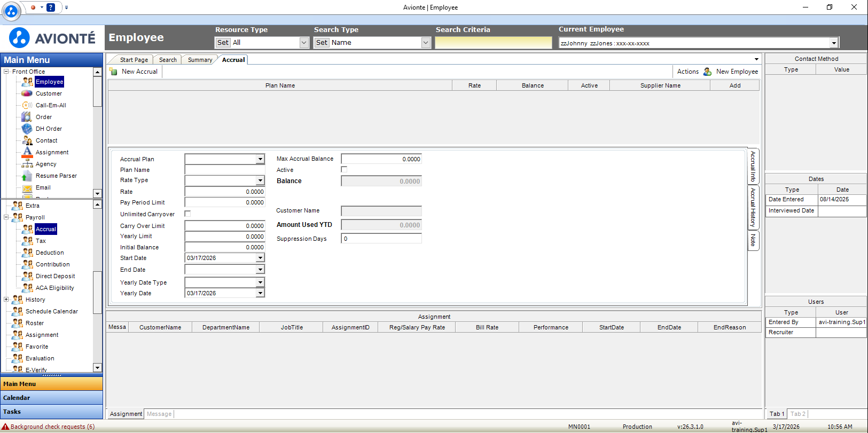This screenshot has width=868, height=433.
Task: Toggle the Active checkbox
Action: 344,170
